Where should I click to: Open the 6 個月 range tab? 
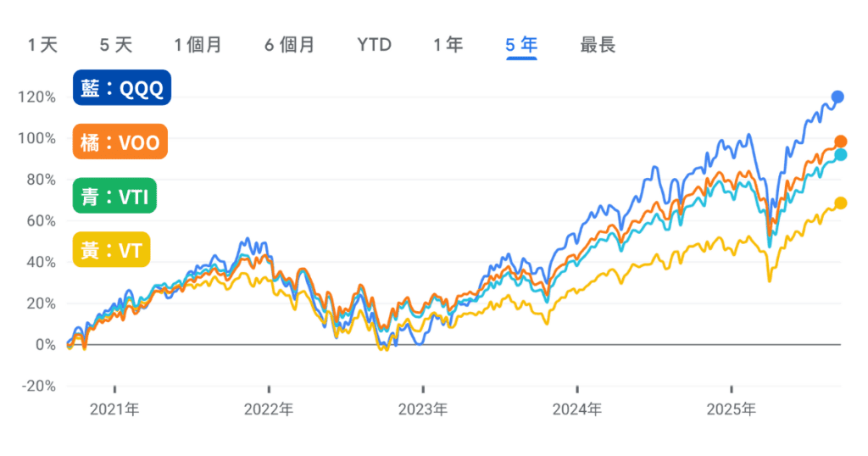click(x=289, y=45)
